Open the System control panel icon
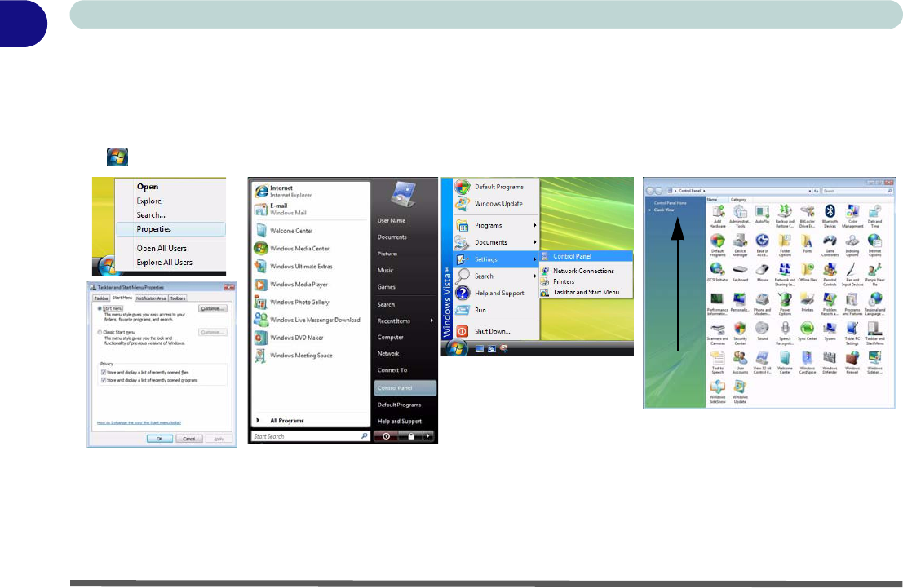This screenshot has width=903, height=588. (x=830, y=331)
